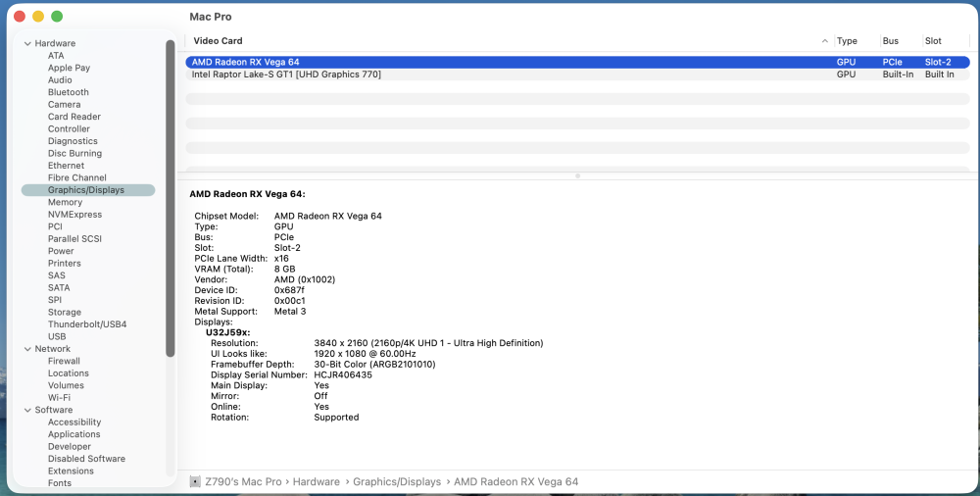980x496 pixels.
Task: Click the Device ID value 0x687f
Action: click(x=289, y=290)
